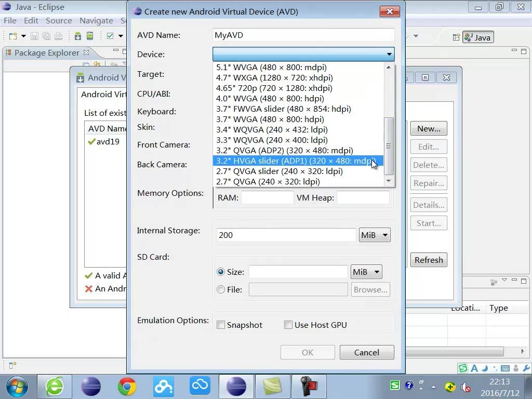Click the blue help question mark tray icon
The image size is (532, 399).
[x=409, y=385]
